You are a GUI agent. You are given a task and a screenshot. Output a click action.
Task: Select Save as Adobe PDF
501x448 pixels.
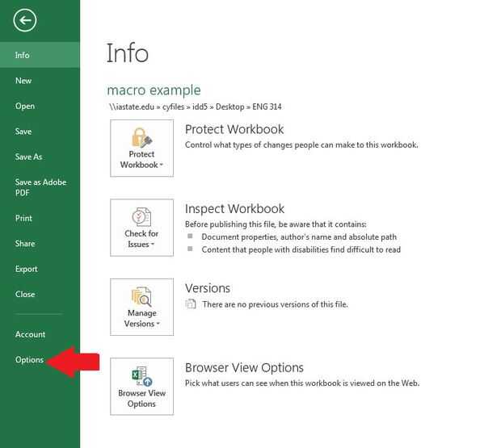coord(40,187)
